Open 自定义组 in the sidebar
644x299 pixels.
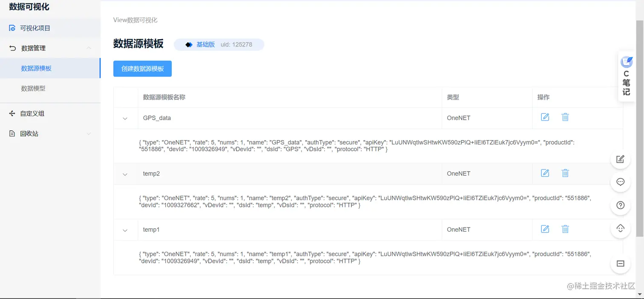[50, 113]
